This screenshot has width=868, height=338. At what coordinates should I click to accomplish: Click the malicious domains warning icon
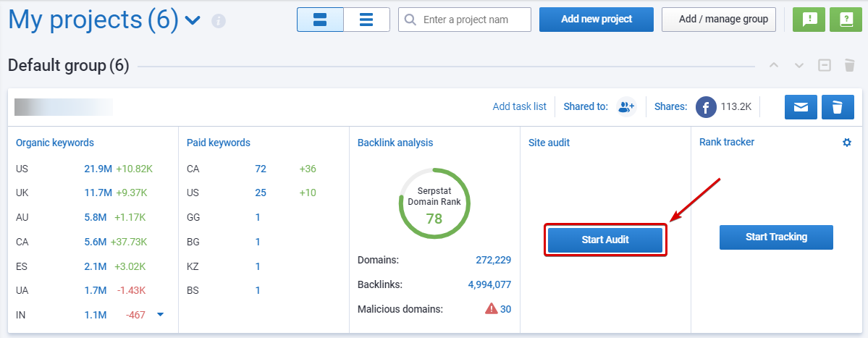(492, 309)
